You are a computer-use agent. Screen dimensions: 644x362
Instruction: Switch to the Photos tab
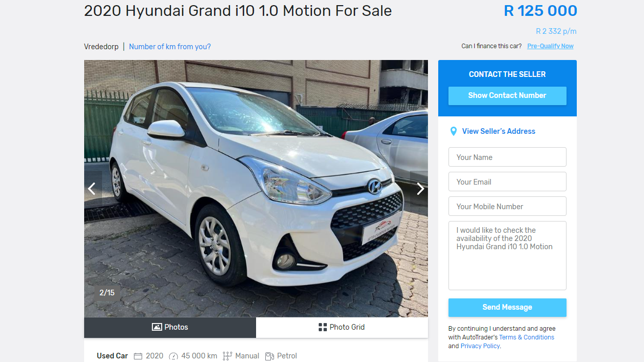click(170, 327)
